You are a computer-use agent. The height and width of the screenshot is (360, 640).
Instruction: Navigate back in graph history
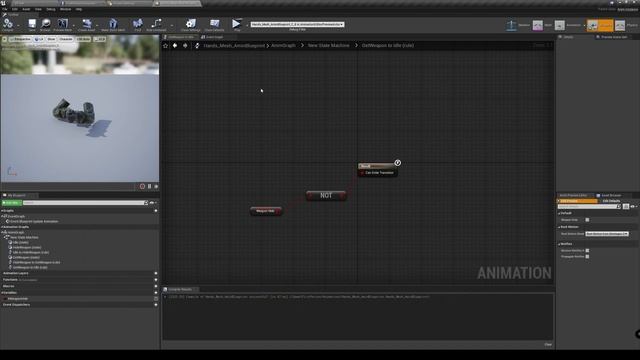coord(175,46)
